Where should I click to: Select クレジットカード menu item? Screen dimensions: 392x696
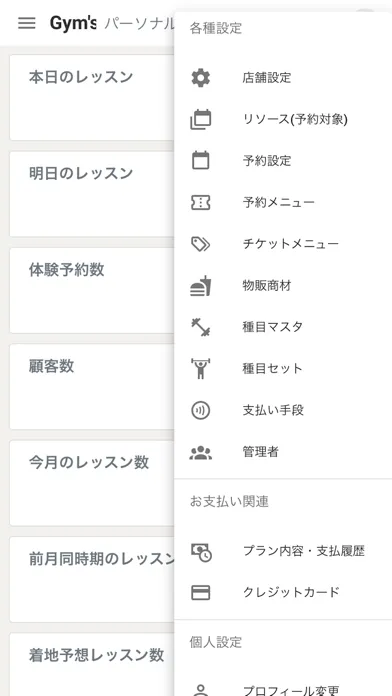coord(283,592)
